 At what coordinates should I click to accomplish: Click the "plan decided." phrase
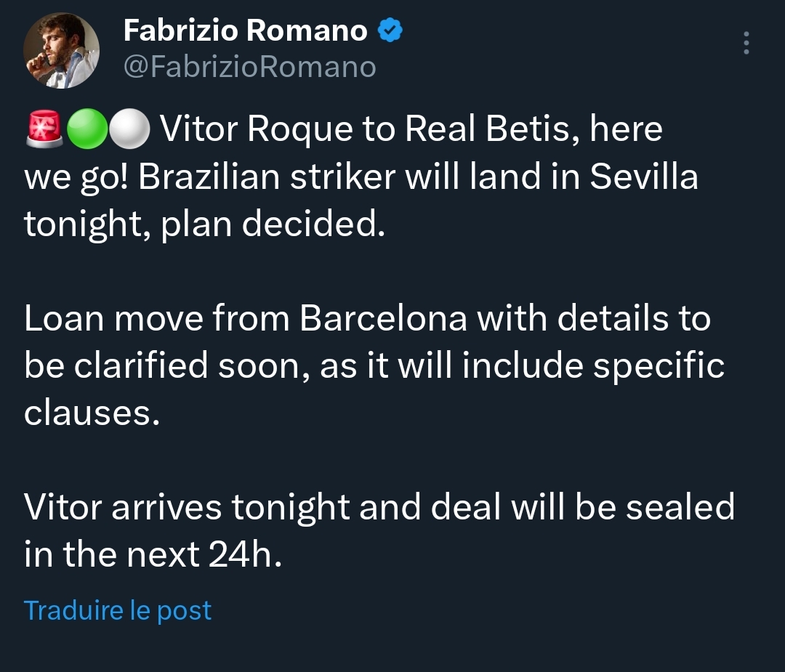(x=273, y=224)
